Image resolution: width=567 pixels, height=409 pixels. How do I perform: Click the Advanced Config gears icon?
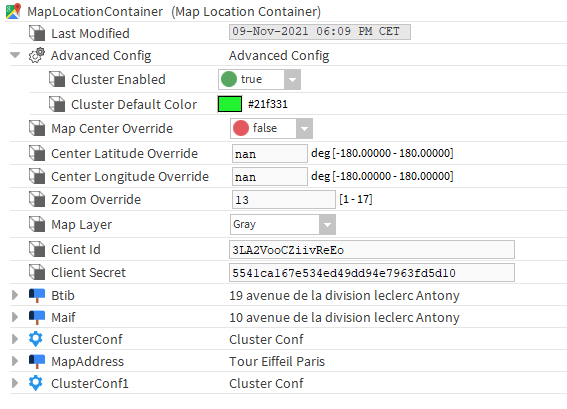pos(37,55)
